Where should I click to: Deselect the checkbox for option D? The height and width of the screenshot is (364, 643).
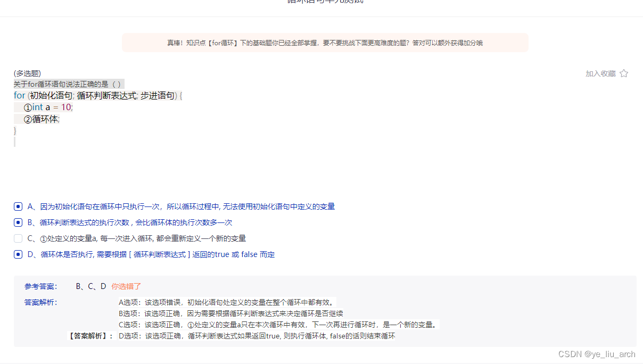coord(17,254)
